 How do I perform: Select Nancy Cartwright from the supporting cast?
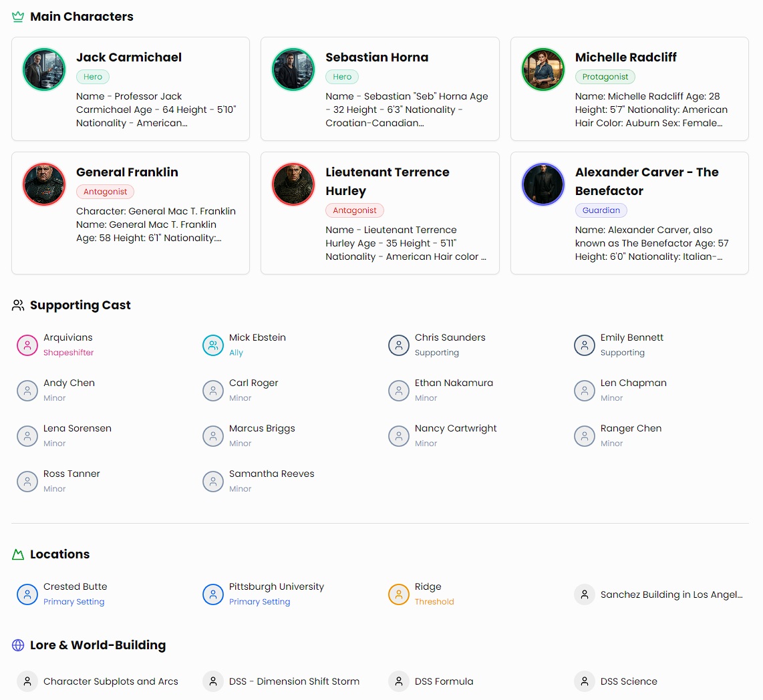pyautogui.click(x=456, y=429)
